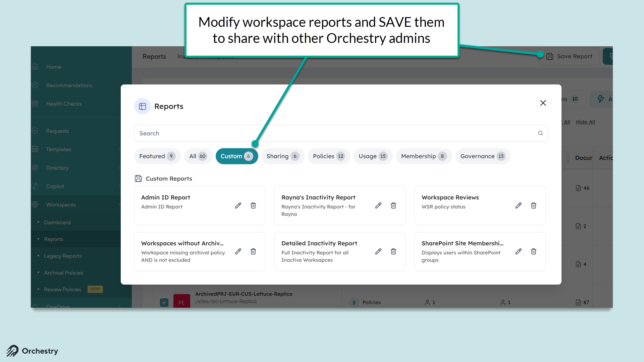Edit the Admin ID Report
The width and height of the screenshot is (644, 362).
pyautogui.click(x=238, y=205)
